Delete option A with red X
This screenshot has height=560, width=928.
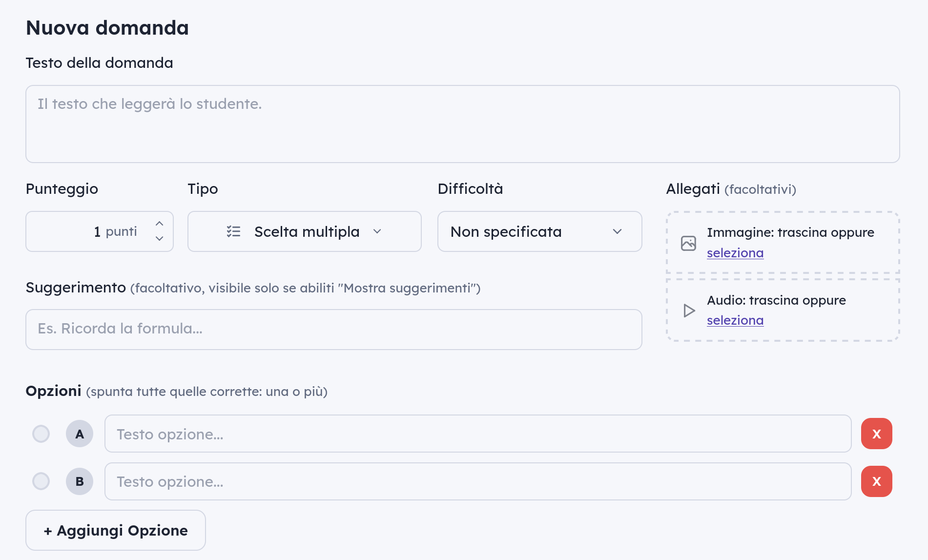pos(876,434)
